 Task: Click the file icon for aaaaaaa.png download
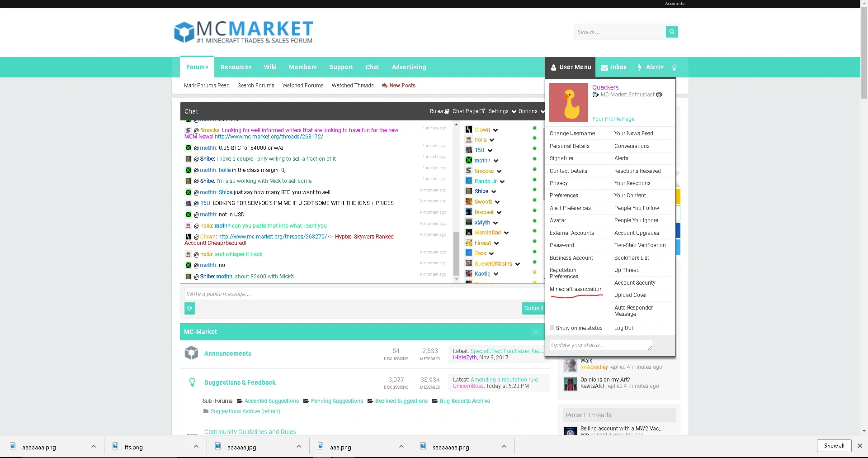13,446
